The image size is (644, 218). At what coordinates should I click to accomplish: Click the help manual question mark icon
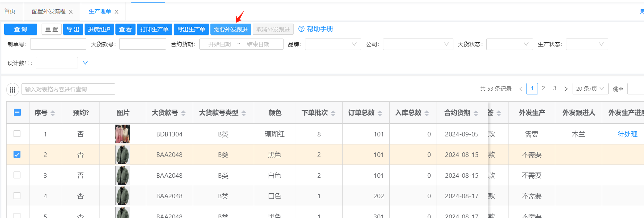coord(301,29)
